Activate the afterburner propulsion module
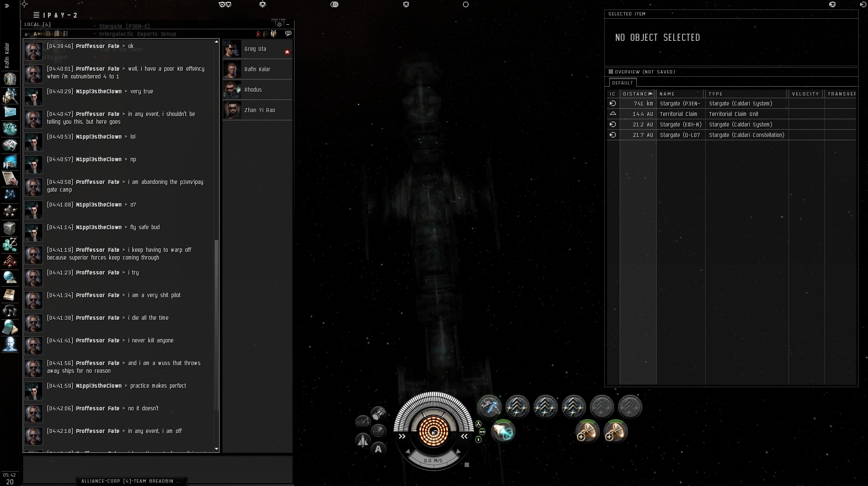Viewport: 868px width, 486px height. (x=503, y=431)
